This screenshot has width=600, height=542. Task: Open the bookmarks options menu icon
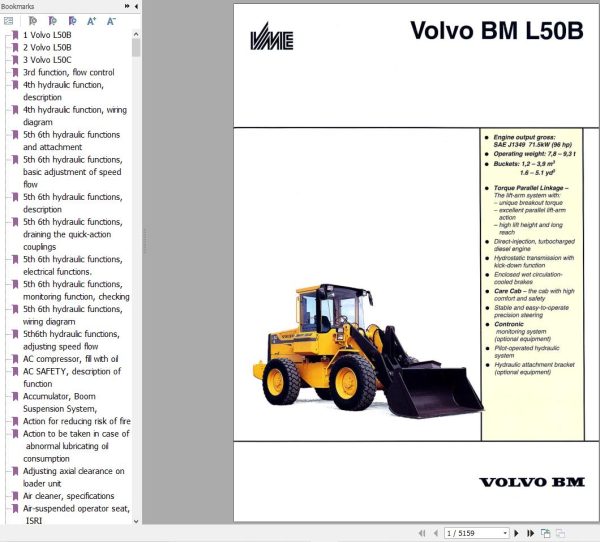(x=8, y=21)
